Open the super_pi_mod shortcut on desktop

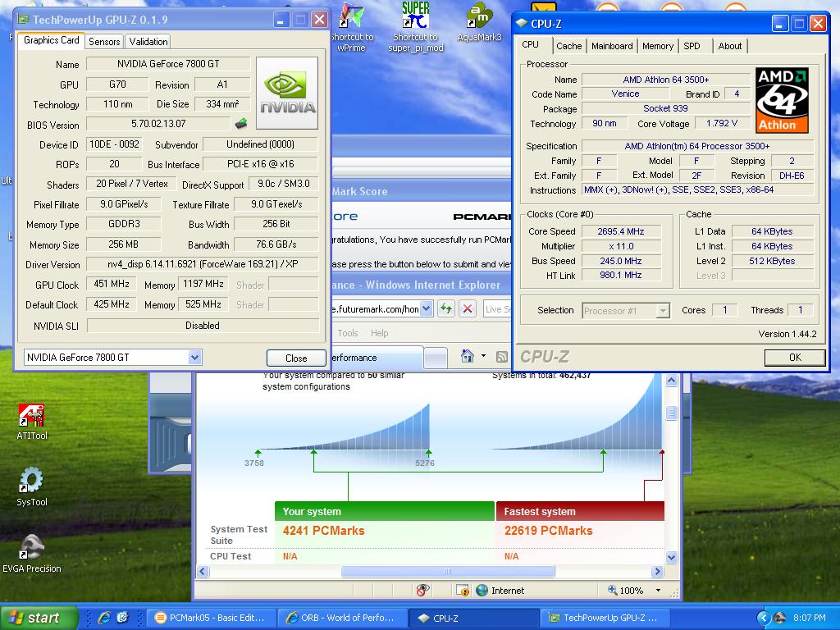click(x=416, y=27)
